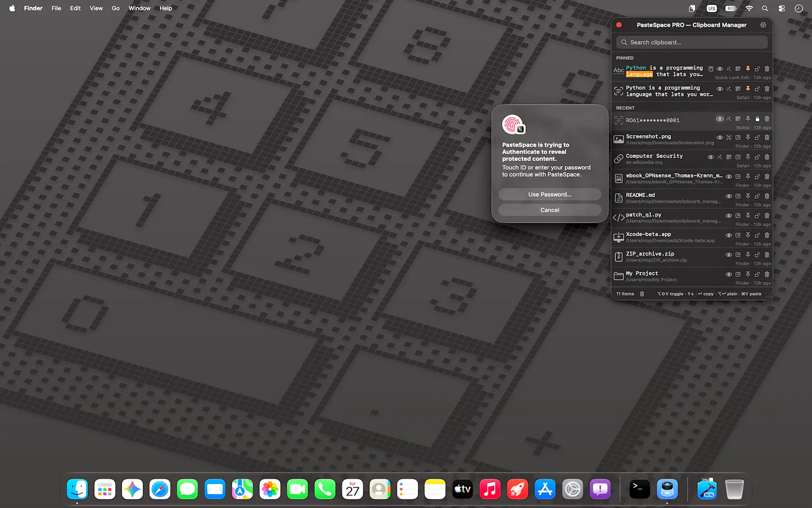Unpin the Safari Python text item
Screen dimensions: 812x508
coord(748,88)
